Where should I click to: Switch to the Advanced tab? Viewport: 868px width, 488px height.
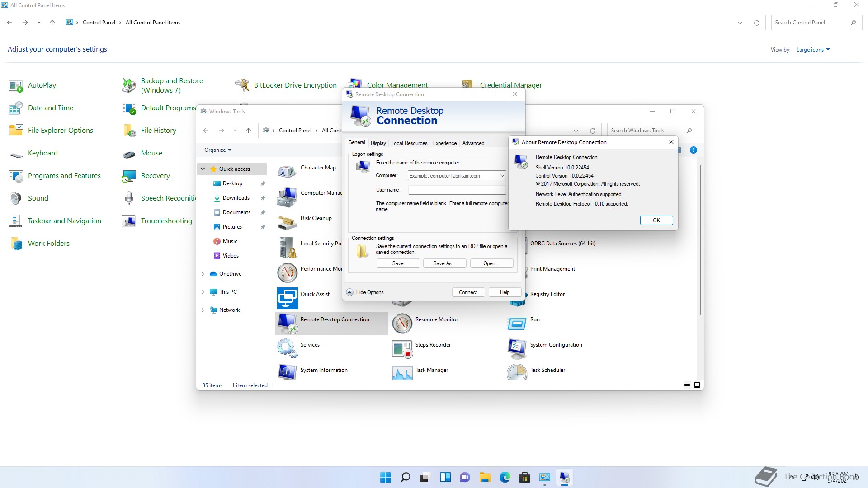(473, 143)
